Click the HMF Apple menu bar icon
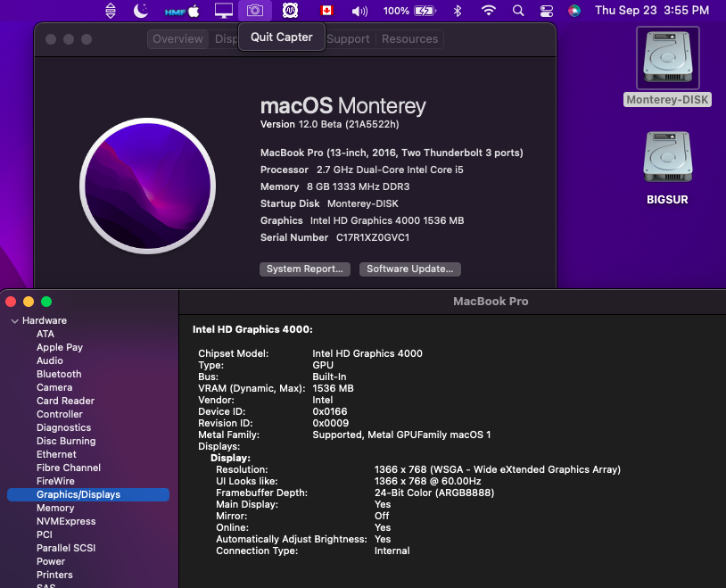 [x=182, y=11]
